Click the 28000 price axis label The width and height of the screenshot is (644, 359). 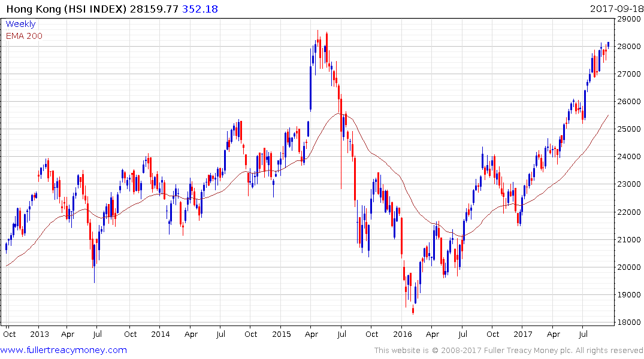pyautogui.click(x=629, y=46)
